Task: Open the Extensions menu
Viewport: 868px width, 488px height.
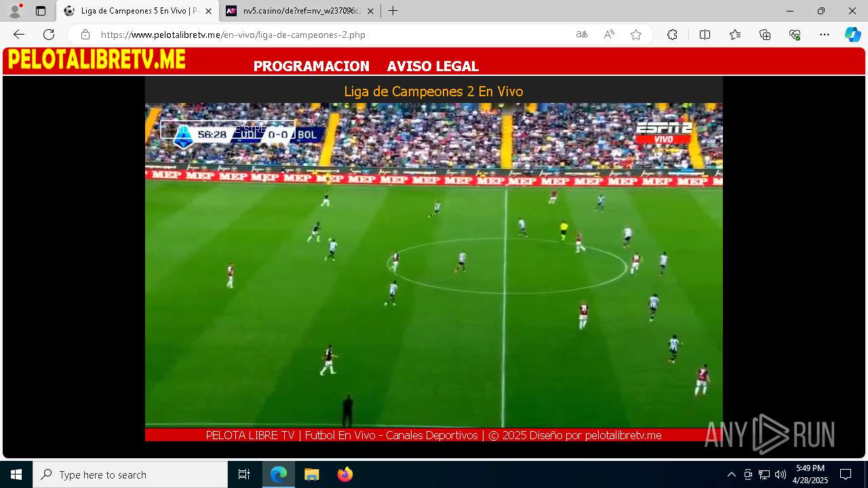Action: 672,35
